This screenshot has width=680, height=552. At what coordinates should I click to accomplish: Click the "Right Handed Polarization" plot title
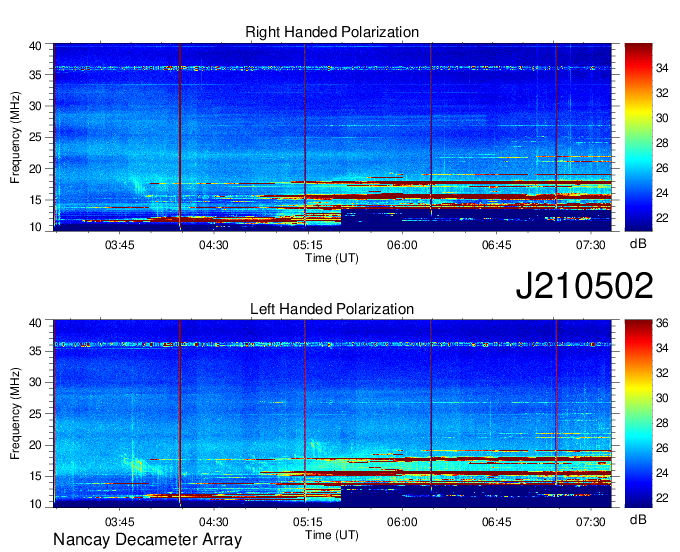tap(332, 32)
